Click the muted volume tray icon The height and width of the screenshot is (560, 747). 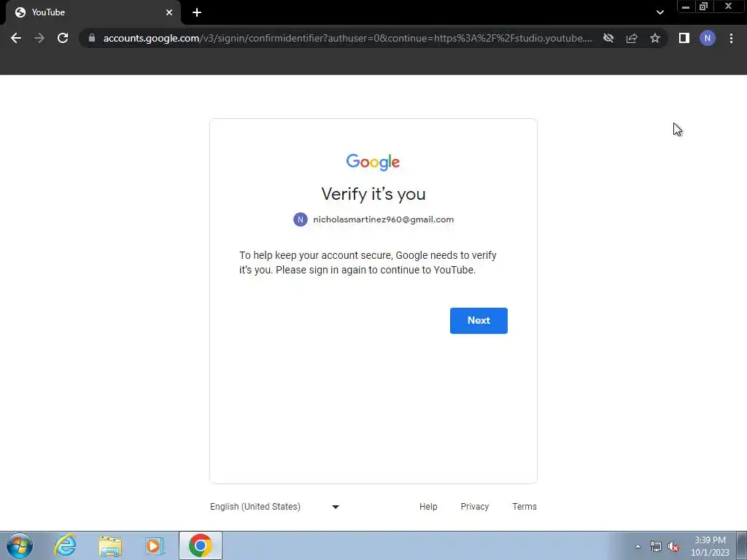pos(673,546)
